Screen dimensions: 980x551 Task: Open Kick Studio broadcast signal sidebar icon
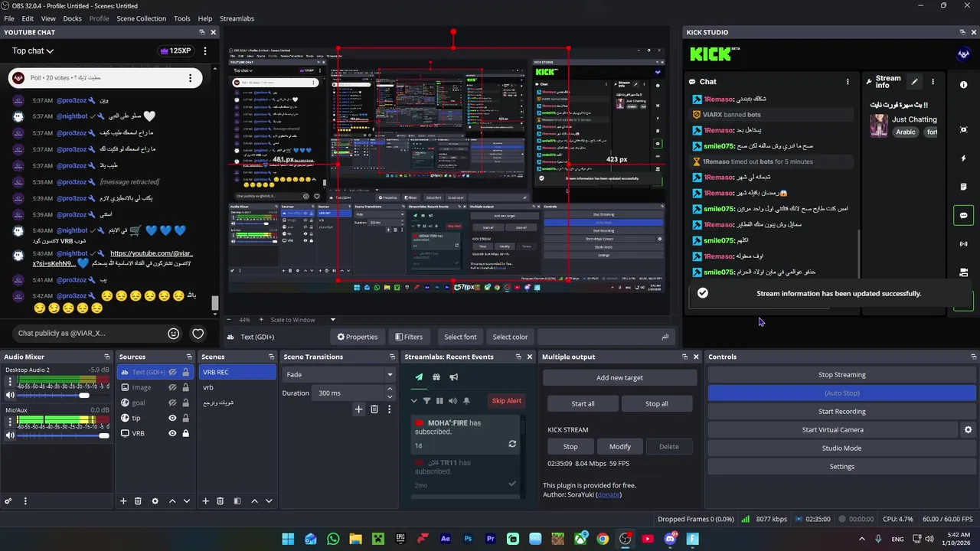tap(963, 244)
